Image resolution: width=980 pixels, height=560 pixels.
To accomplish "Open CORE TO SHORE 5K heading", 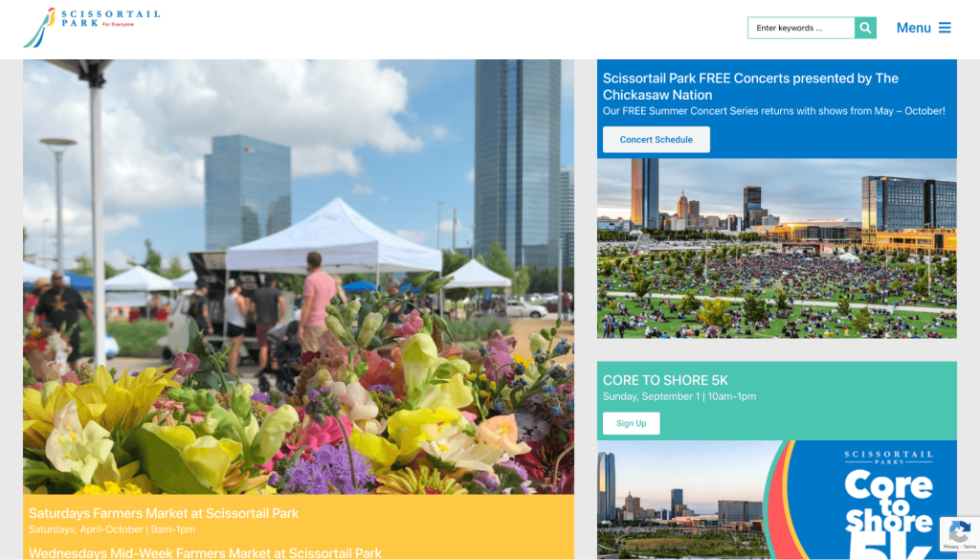I will pyautogui.click(x=665, y=380).
